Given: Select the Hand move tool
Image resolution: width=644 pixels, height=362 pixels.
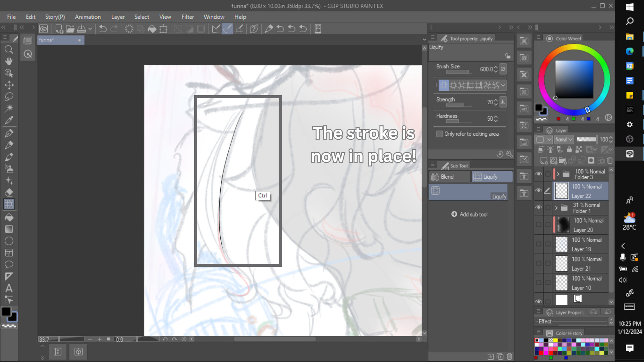Looking at the screenshot, I should (x=9, y=61).
